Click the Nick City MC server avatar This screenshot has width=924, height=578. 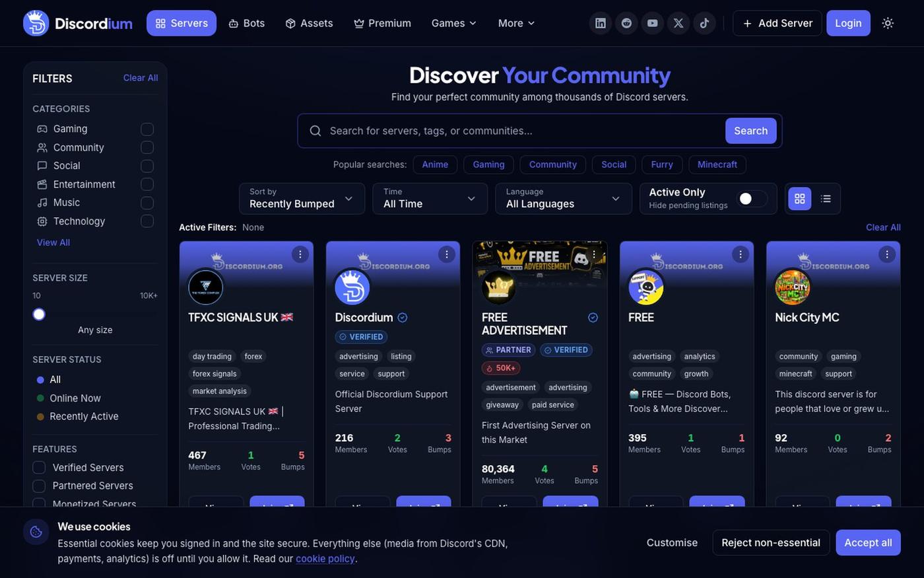coord(793,287)
